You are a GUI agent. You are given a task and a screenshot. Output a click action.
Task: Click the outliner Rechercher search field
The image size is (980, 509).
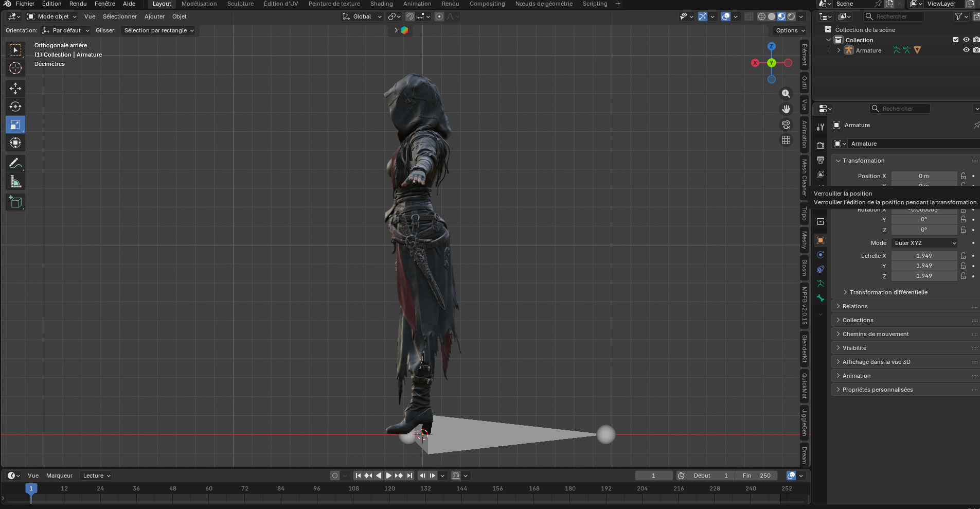pyautogui.click(x=894, y=16)
